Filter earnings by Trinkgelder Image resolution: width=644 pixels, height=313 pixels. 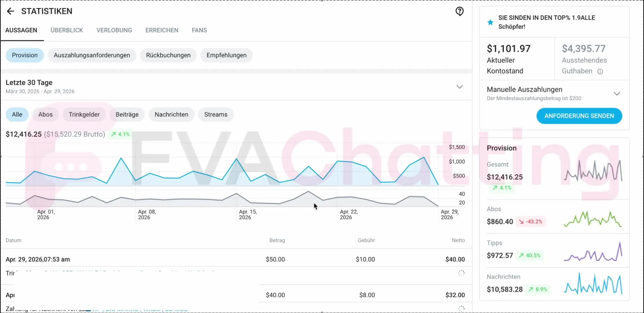coord(84,114)
